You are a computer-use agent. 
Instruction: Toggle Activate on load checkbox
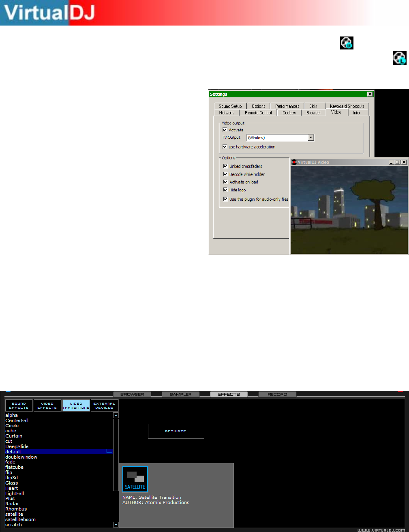click(x=225, y=182)
